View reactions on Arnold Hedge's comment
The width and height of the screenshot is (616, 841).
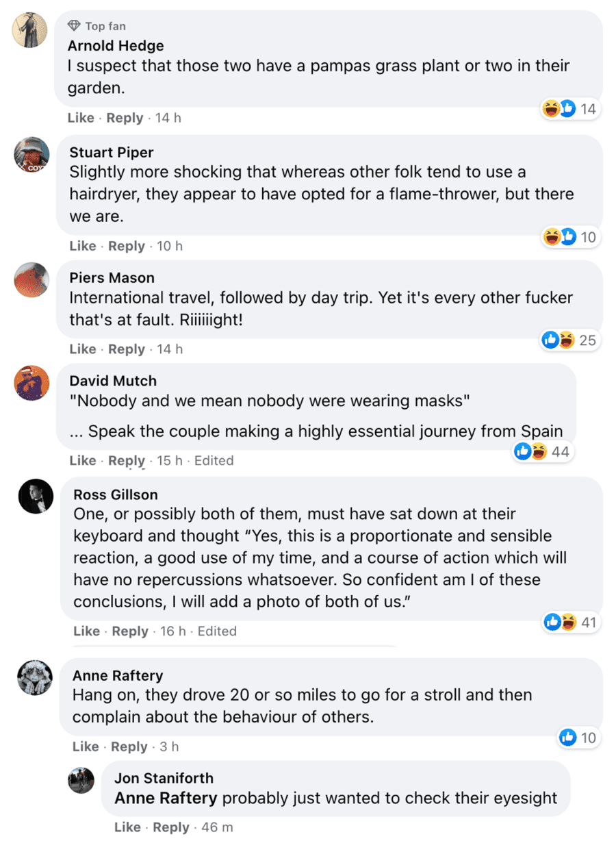[x=569, y=109]
